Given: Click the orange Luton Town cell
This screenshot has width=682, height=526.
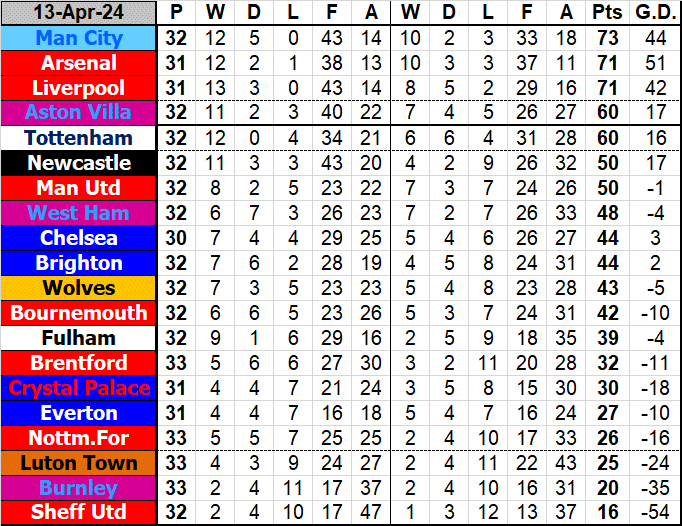Looking at the screenshot, I should 79,463.
